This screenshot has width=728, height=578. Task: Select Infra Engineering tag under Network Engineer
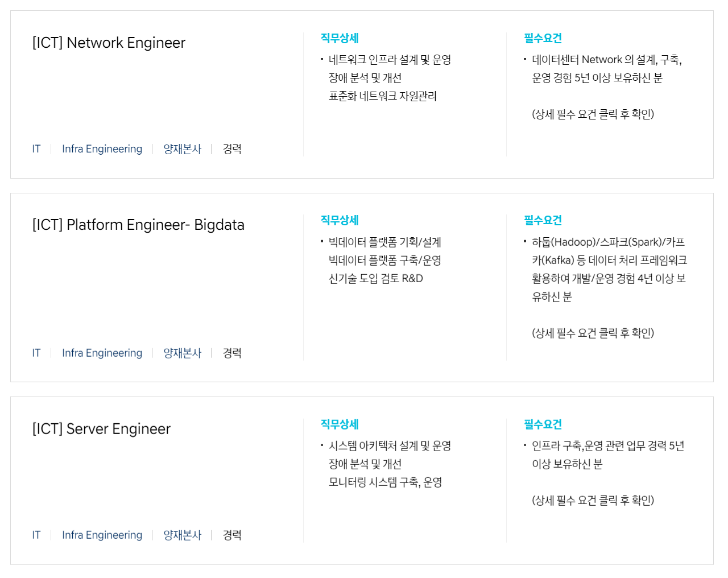tap(102, 149)
